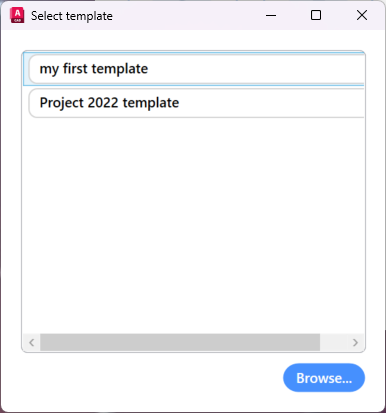This screenshot has height=413, width=386.
Task: Select the "my first template" entry
Action: click(194, 69)
